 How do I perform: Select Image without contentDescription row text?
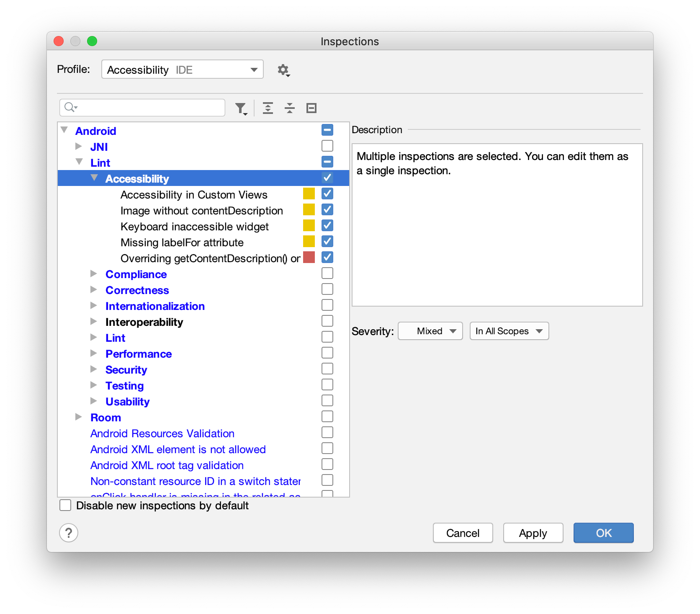(202, 211)
